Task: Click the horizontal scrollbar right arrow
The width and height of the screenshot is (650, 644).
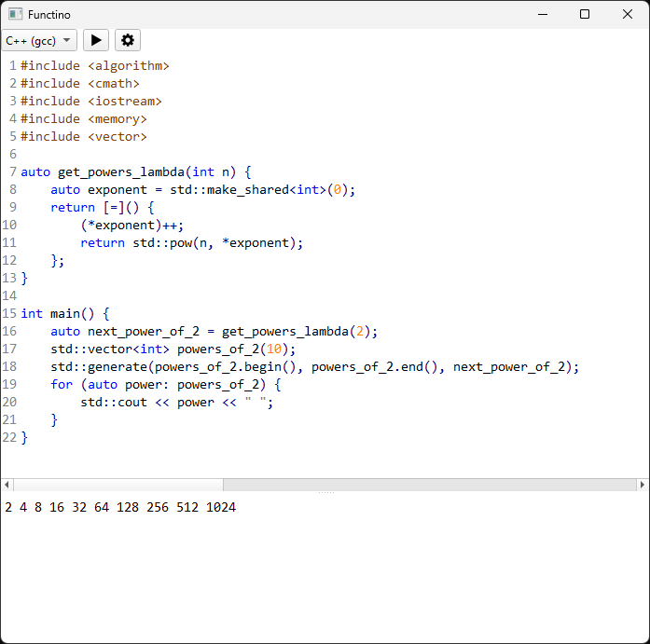Action: (x=643, y=484)
